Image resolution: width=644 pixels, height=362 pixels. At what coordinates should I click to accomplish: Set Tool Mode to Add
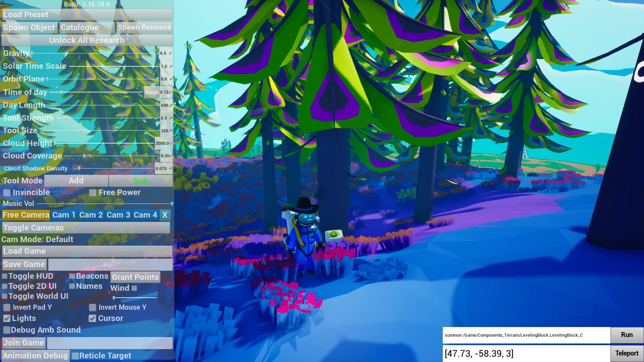[76, 181]
